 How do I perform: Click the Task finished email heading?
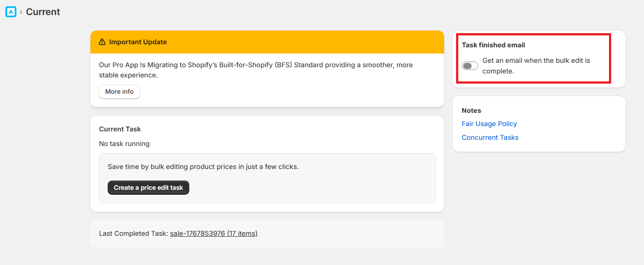[x=493, y=45]
